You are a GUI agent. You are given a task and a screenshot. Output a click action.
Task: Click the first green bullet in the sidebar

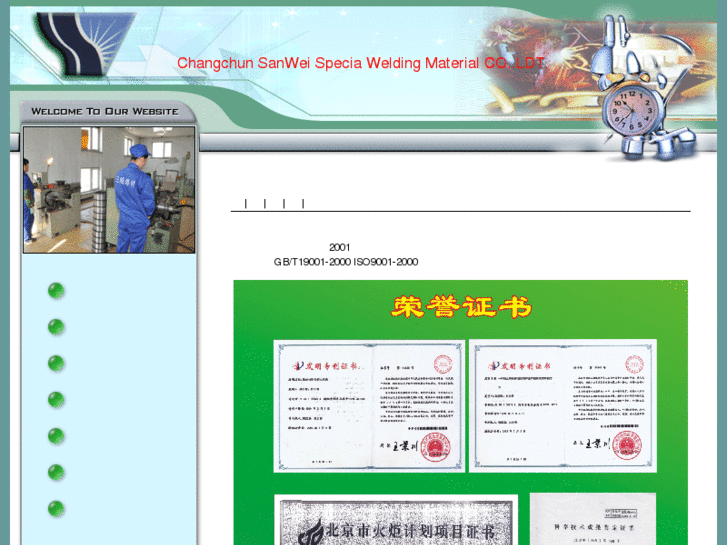(x=56, y=291)
